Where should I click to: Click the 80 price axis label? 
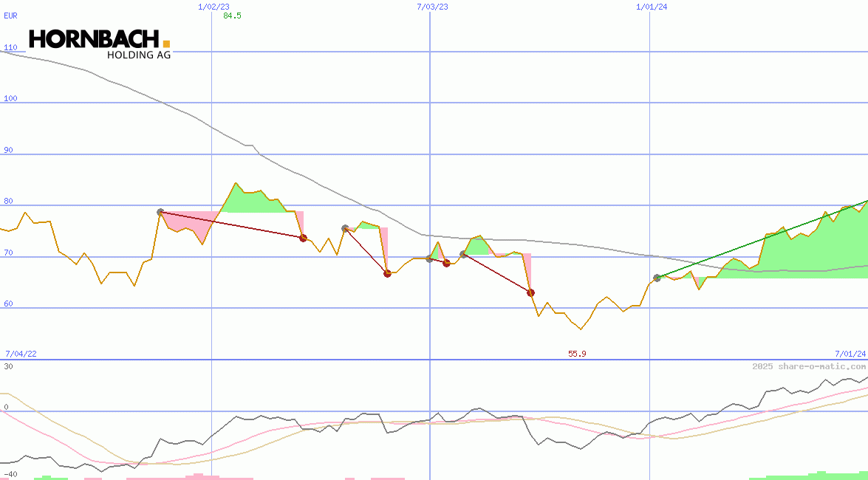point(8,202)
